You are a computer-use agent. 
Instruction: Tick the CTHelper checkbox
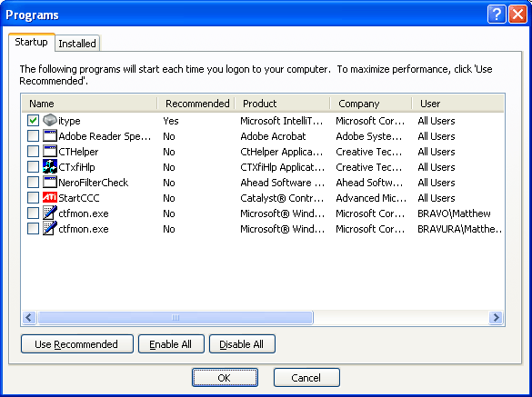tap(34, 152)
